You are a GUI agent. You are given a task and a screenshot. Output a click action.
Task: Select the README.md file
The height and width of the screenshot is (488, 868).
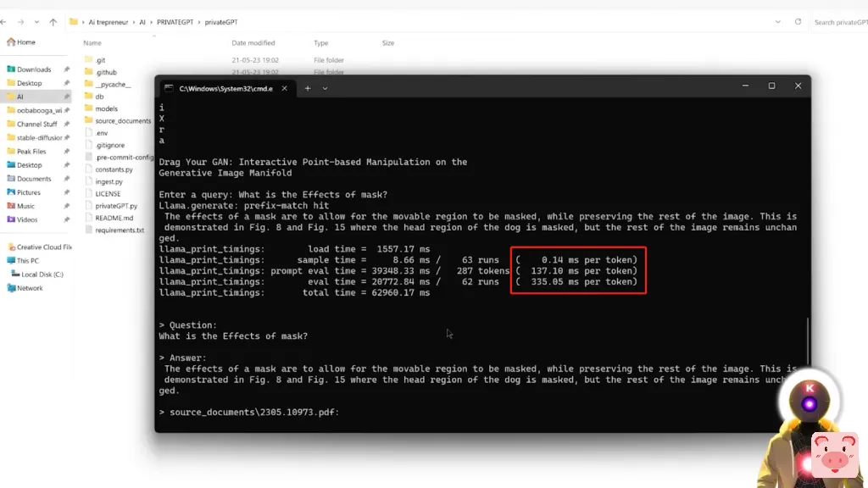pos(114,218)
